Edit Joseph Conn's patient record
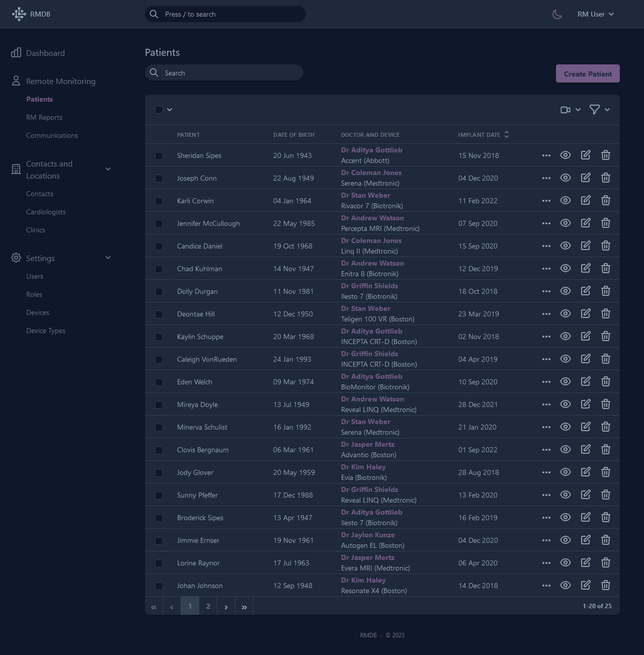644x655 pixels. pyautogui.click(x=586, y=178)
